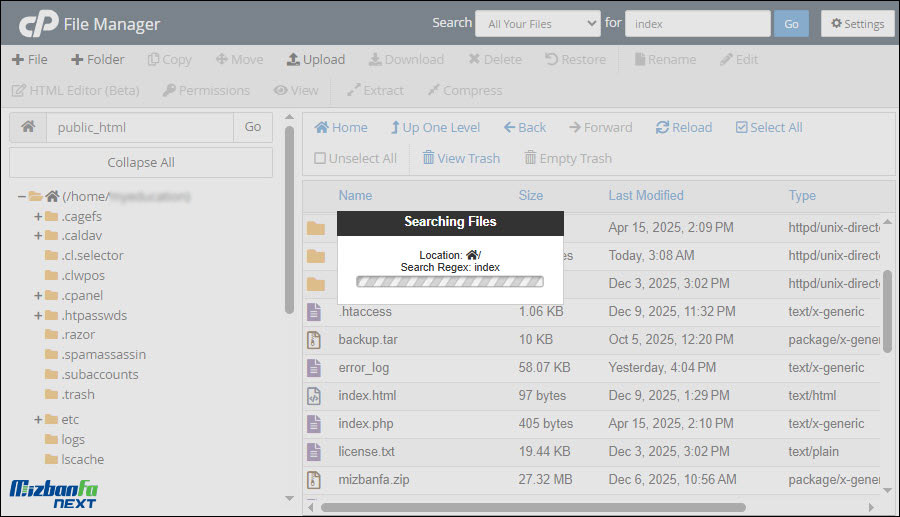The width and height of the screenshot is (900, 517).
Task: Expand the etc folder in tree
Action: point(38,419)
